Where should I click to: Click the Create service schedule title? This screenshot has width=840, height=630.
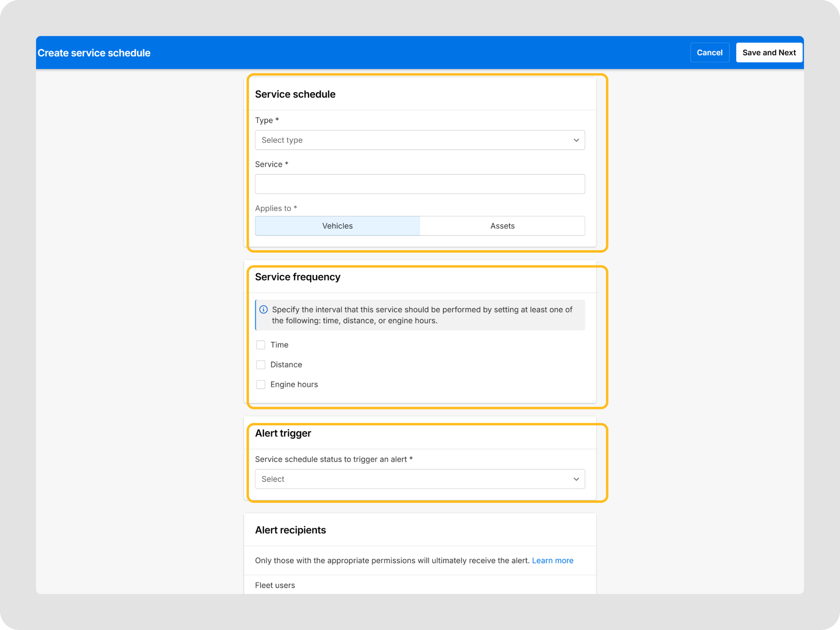(x=94, y=53)
